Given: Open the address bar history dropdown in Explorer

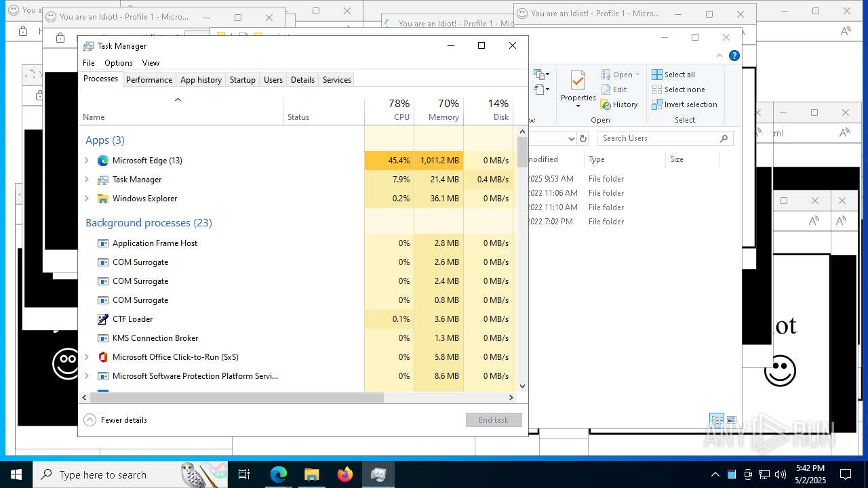Looking at the screenshot, I should pos(571,138).
